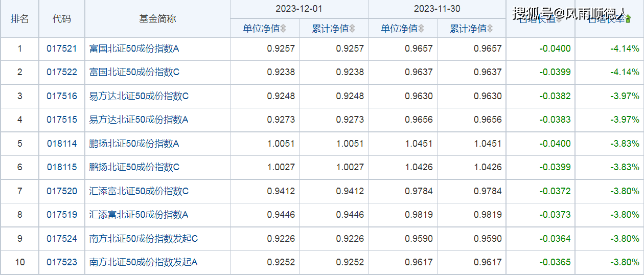
Task: Click rank number 1 cell
Action: (x=20, y=49)
